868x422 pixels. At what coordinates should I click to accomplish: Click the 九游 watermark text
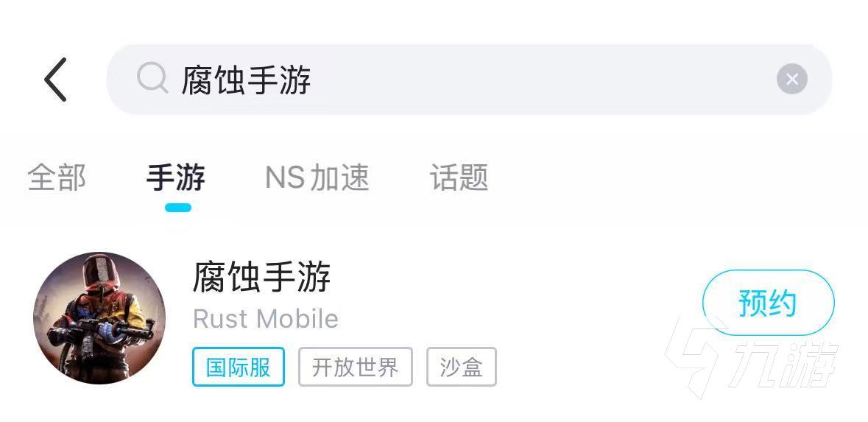pos(783,365)
